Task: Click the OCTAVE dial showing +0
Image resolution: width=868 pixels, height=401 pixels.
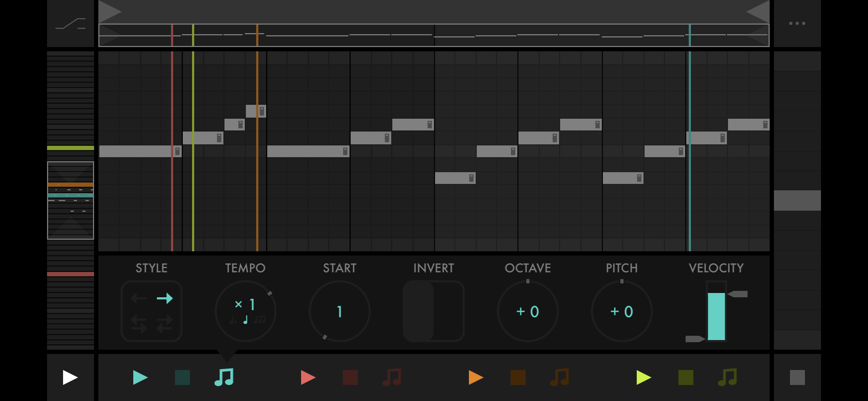Action: [x=527, y=311]
